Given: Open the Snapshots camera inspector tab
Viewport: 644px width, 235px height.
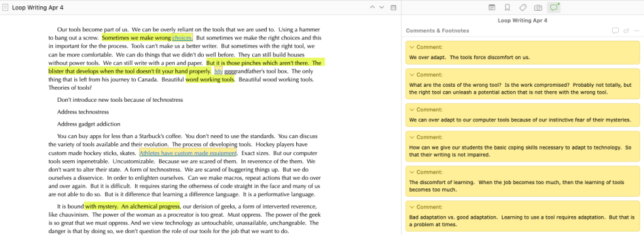Looking at the screenshot, I should [538, 8].
